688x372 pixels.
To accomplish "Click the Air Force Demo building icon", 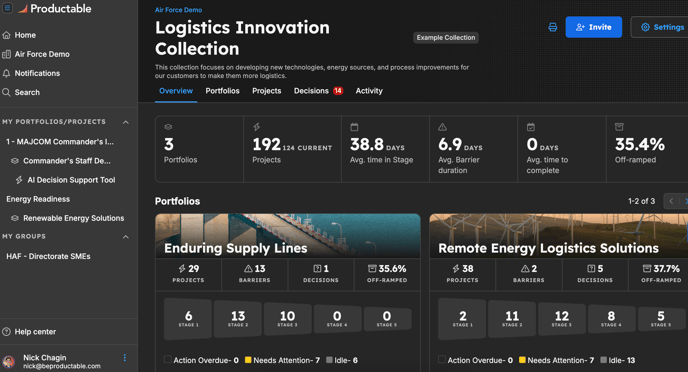I will coord(7,54).
